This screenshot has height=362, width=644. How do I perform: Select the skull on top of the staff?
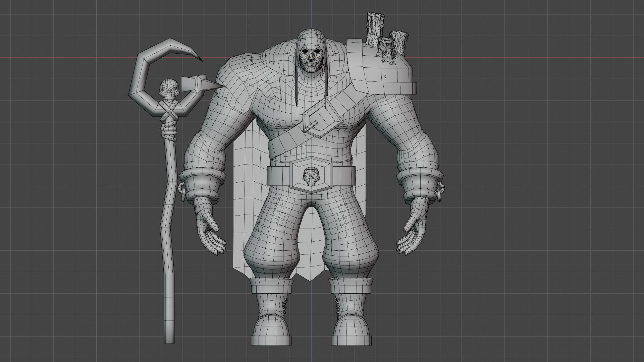pos(169,89)
